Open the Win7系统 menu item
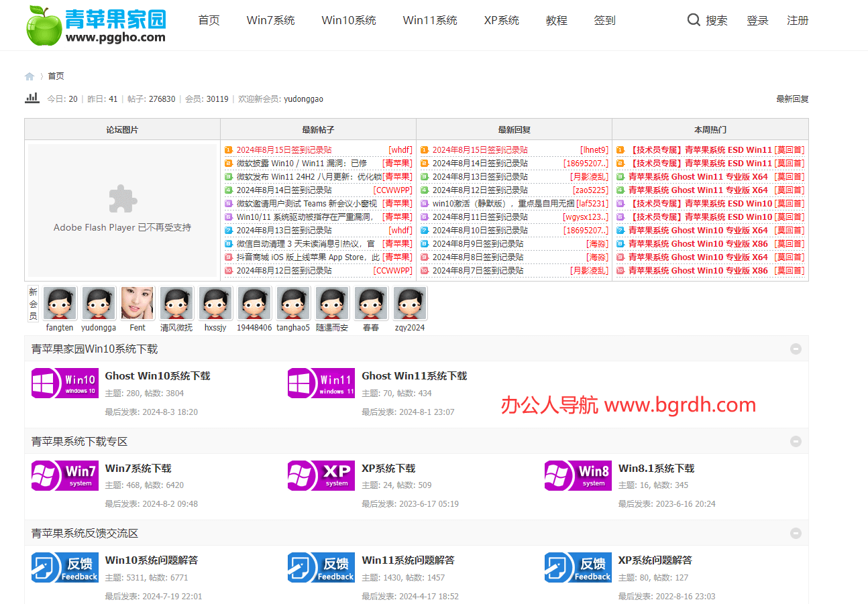The image size is (868, 604). click(270, 20)
